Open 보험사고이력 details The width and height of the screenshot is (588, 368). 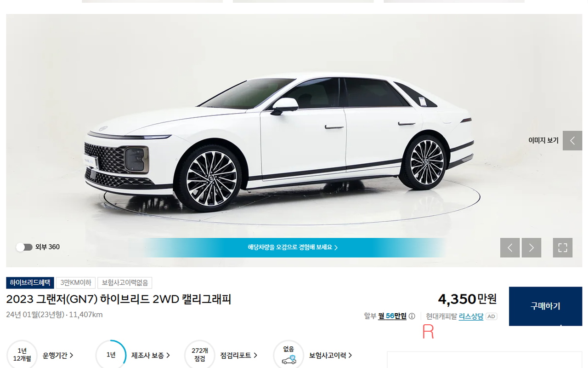(331, 355)
